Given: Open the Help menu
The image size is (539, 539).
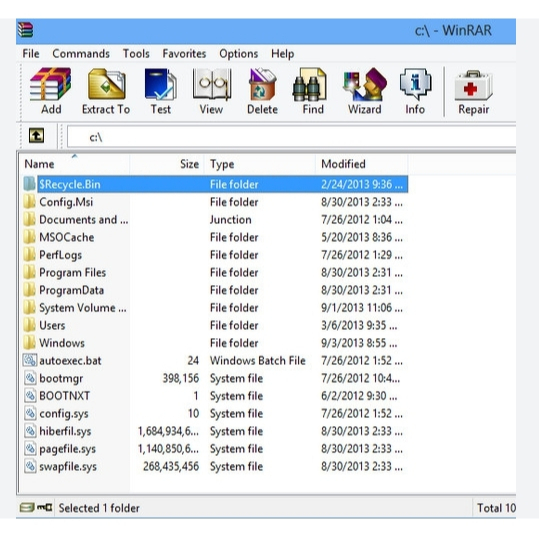Looking at the screenshot, I should 283,54.
